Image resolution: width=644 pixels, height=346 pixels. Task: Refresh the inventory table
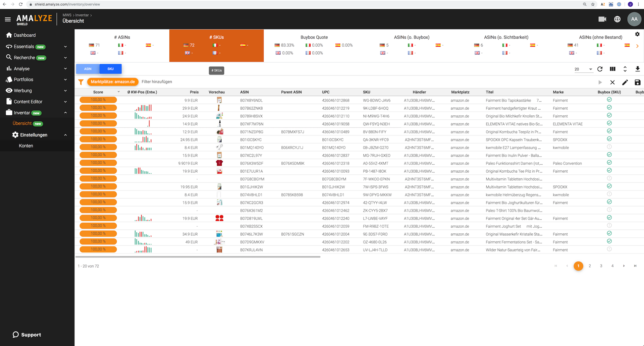pos(600,69)
